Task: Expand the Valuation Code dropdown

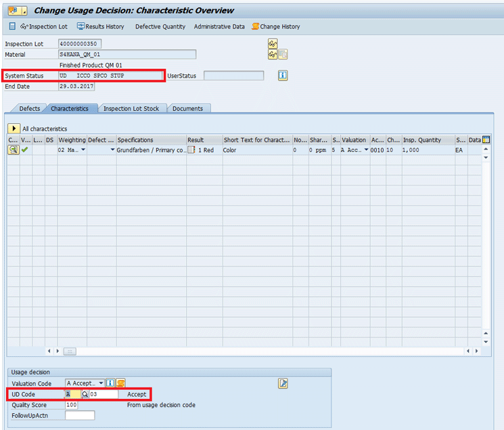Action: (x=101, y=383)
